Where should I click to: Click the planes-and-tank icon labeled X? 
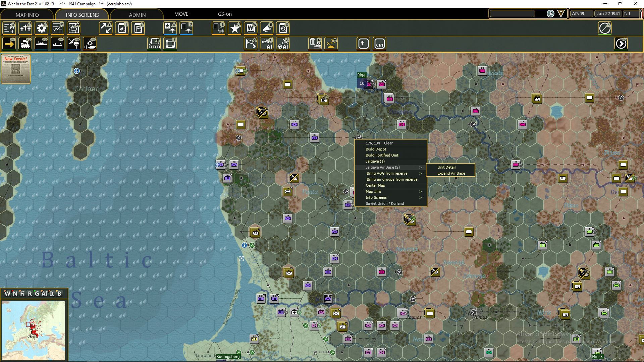point(331,44)
